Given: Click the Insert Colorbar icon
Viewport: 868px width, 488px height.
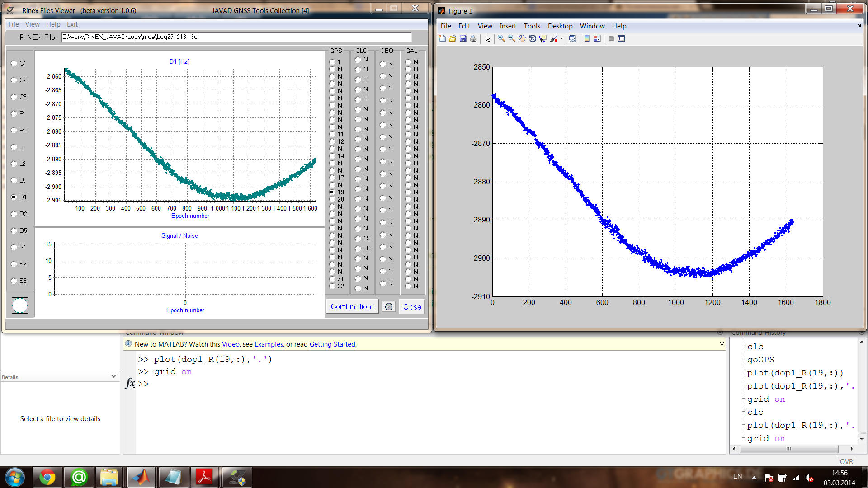Looking at the screenshot, I should [x=587, y=39].
